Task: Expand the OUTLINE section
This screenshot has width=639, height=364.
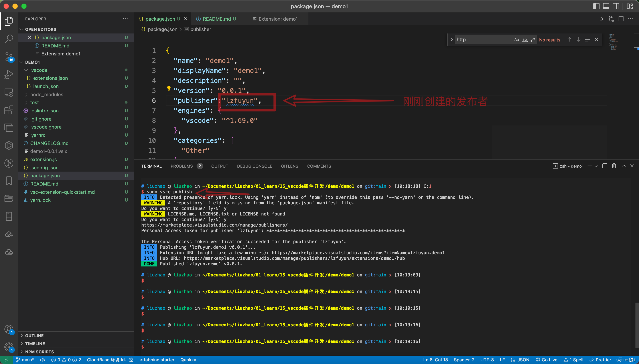Action: tap(34, 335)
